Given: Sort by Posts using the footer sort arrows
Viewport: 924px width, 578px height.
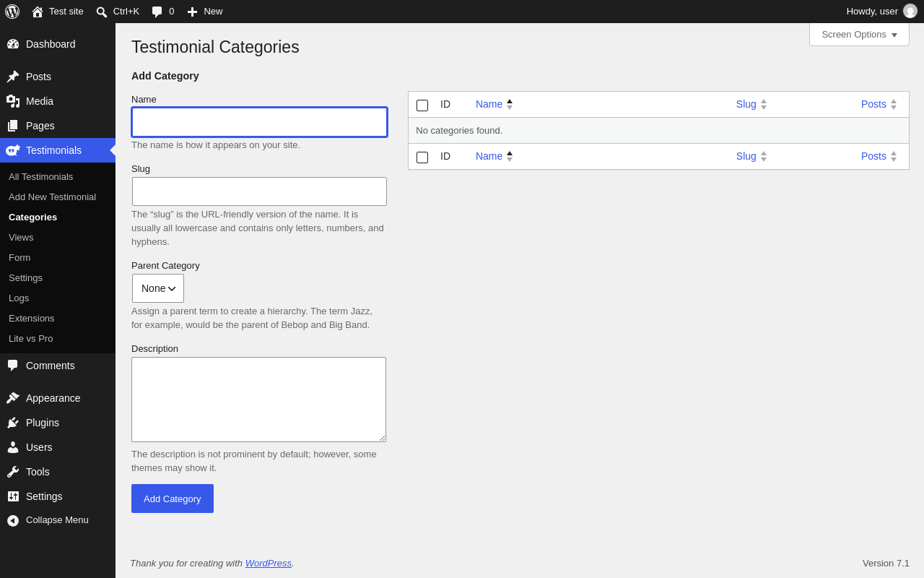Looking at the screenshot, I should (x=894, y=156).
